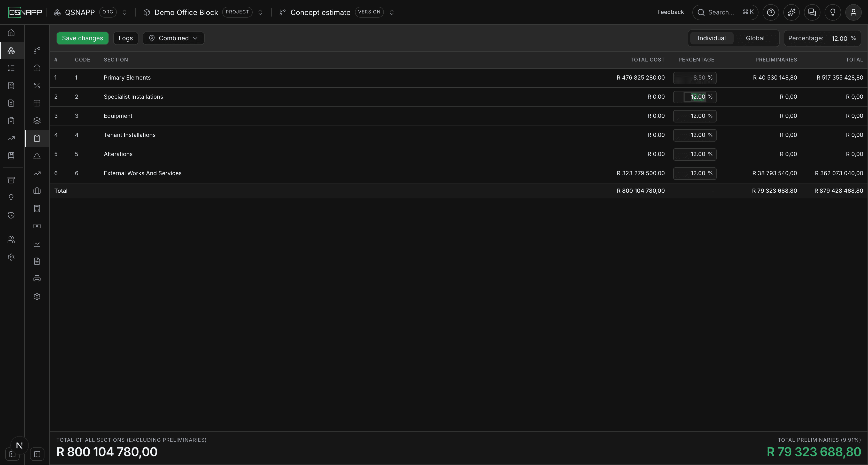Open the home icon in left sidebar
The image size is (868, 465).
pos(11,33)
